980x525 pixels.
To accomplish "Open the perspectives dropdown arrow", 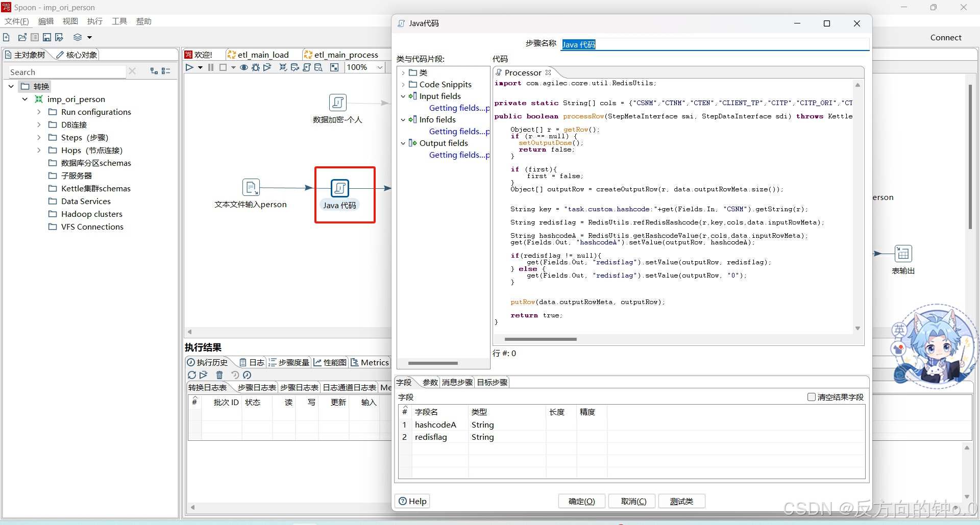I will click(89, 37).
